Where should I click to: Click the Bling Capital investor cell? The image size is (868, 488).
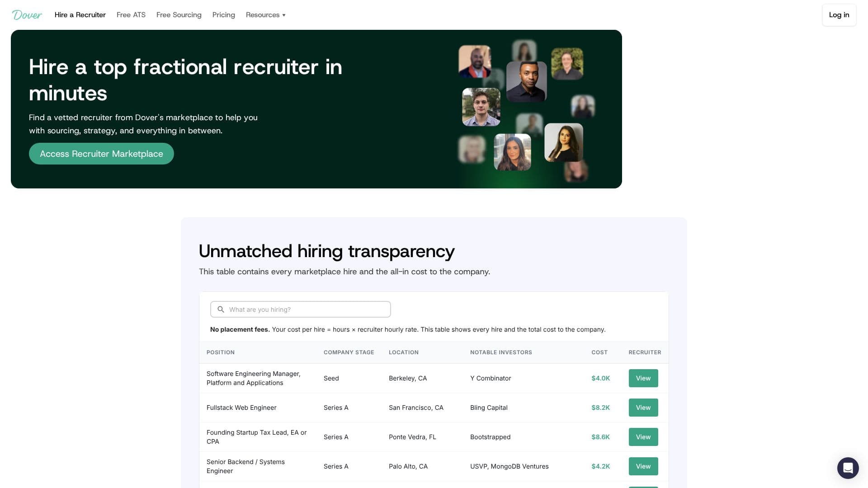click(489, 408)
